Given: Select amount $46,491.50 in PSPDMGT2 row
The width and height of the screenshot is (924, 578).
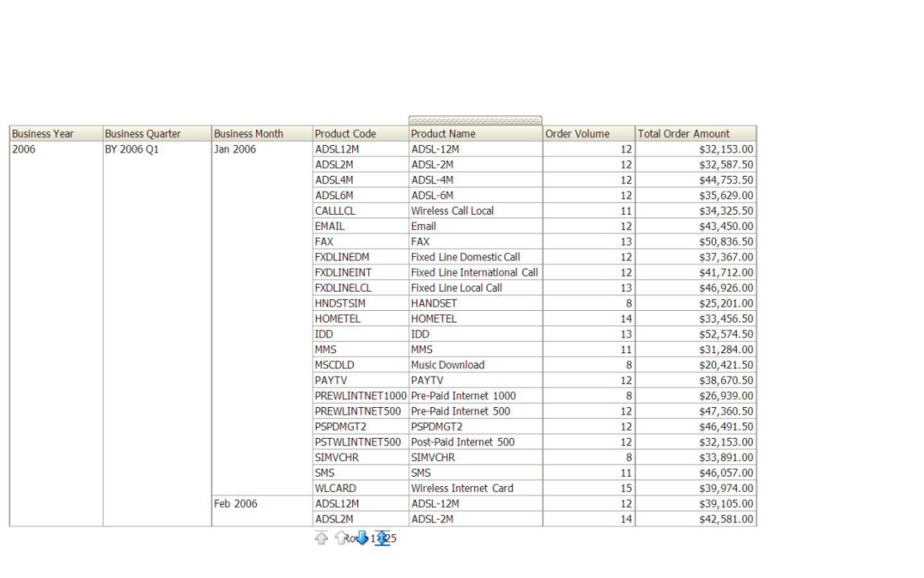Looking at the screenshot, I should tap(726, 426).
